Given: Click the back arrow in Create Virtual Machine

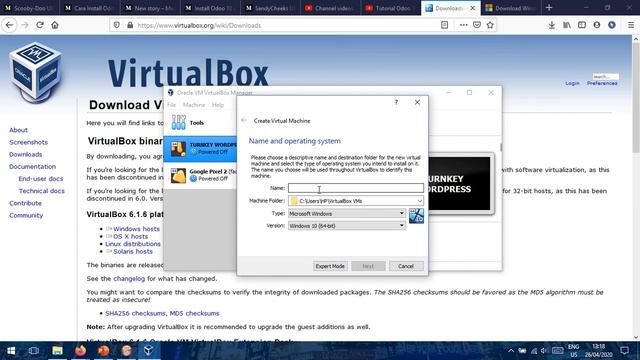Looking at the screenshot, I should point(244,120).
